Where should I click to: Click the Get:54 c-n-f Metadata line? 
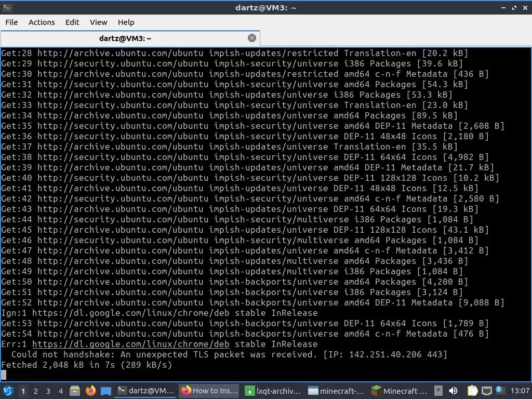[x=245, y=334]
